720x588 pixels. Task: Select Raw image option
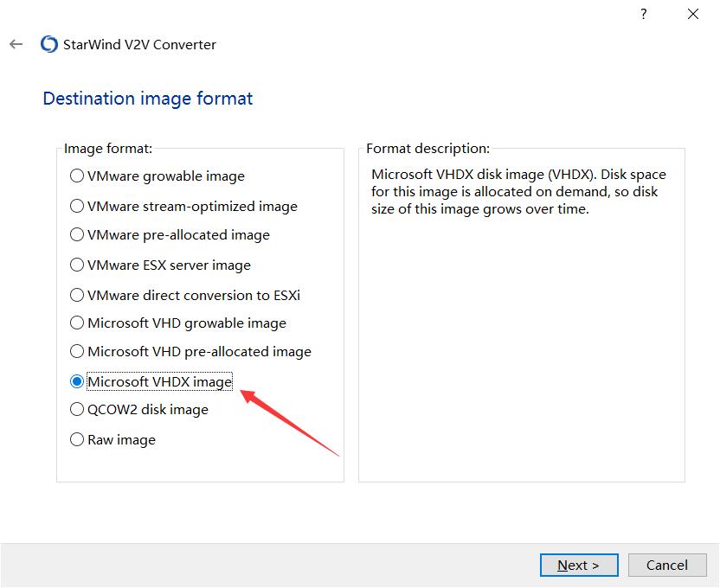[x=77, y=439]
